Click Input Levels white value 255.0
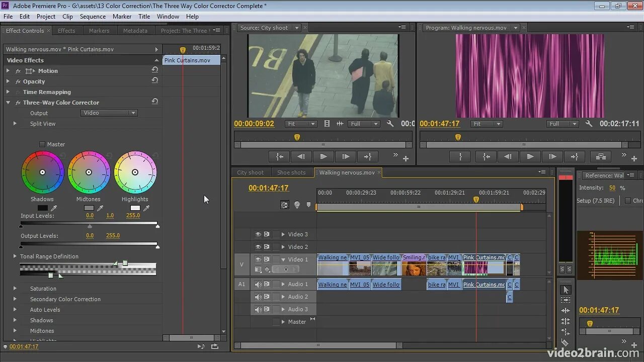The width and height of the screenshot is (644, 362). [133, 215]
